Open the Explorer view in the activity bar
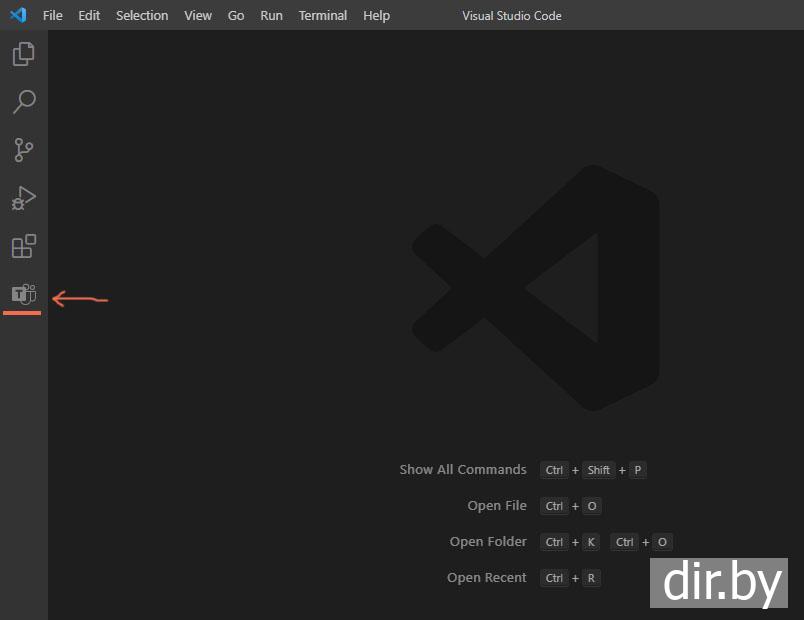This screenshot has height=620, width=804. tap(24, 54)
